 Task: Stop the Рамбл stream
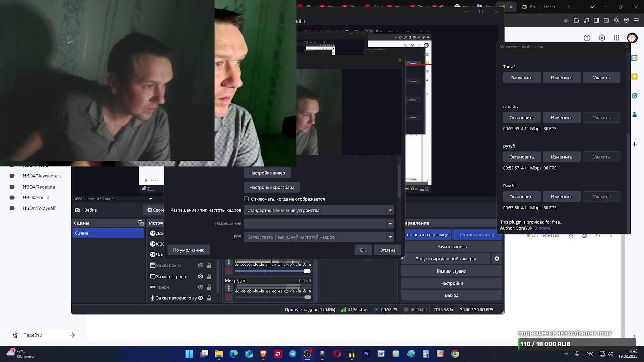pos(522,197)
